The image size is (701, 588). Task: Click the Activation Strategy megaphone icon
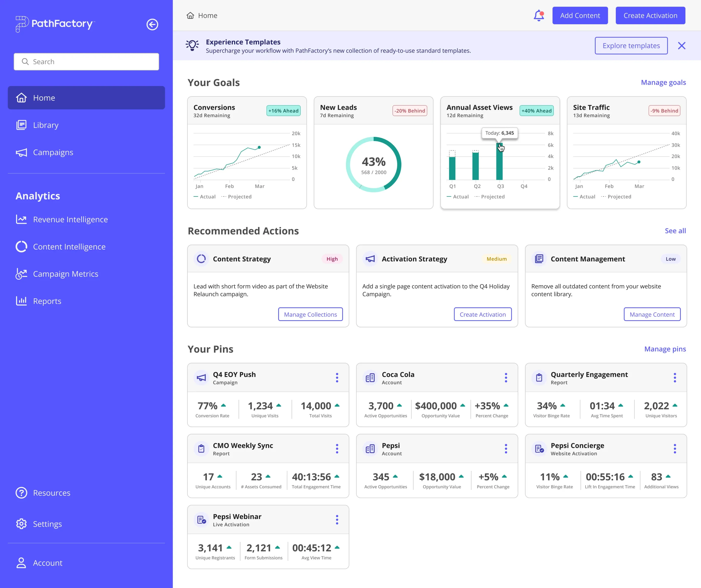click(x=370, y=259)
